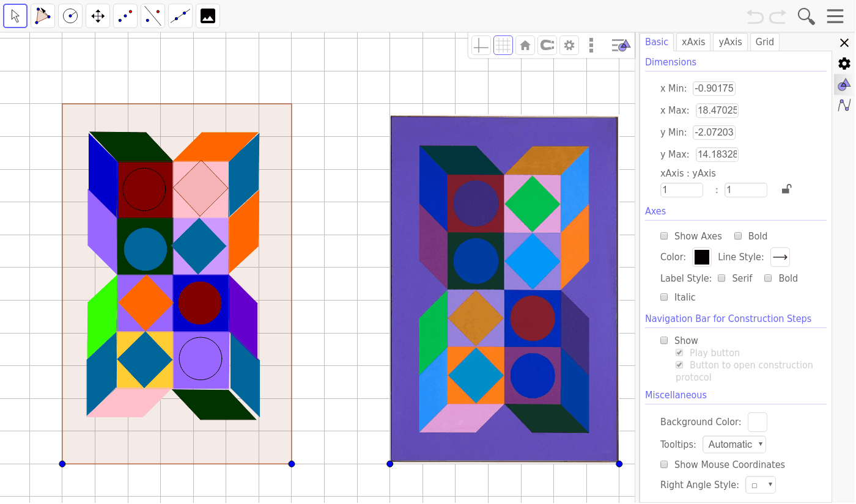This screenshot has width=856, height=504.
Task: Click the Miscellaneous section heading
Action: pos(676,395)
